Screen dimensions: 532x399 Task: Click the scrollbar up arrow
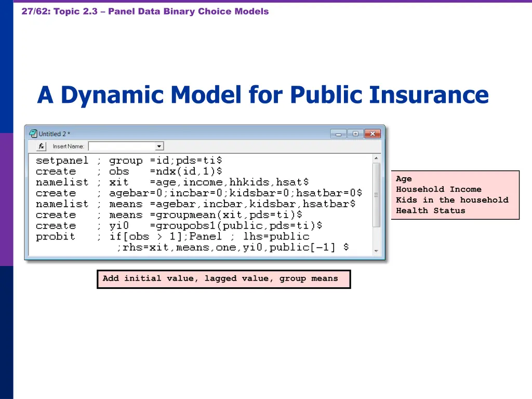377,157
